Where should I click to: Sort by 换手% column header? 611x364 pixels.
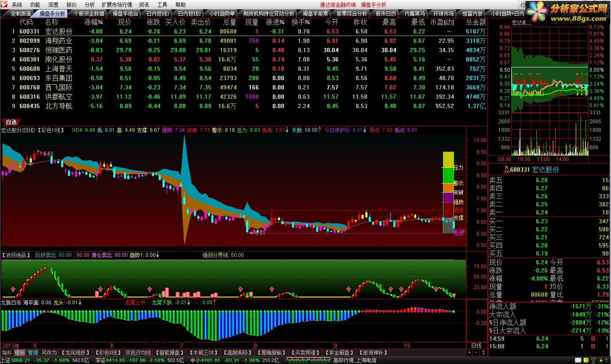tap(300, 22)
